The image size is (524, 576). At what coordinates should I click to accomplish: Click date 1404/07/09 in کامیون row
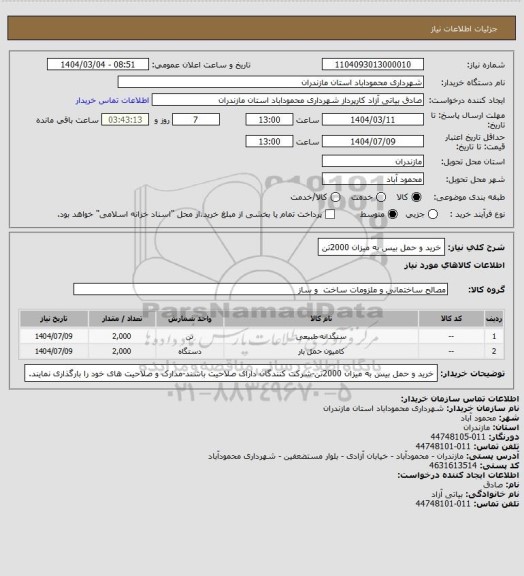54,351
